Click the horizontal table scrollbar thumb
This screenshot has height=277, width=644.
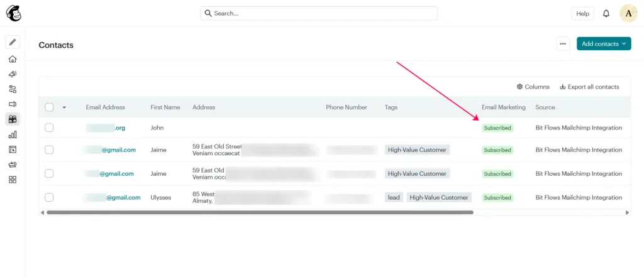pyautogui.click(x=260, y=212)
